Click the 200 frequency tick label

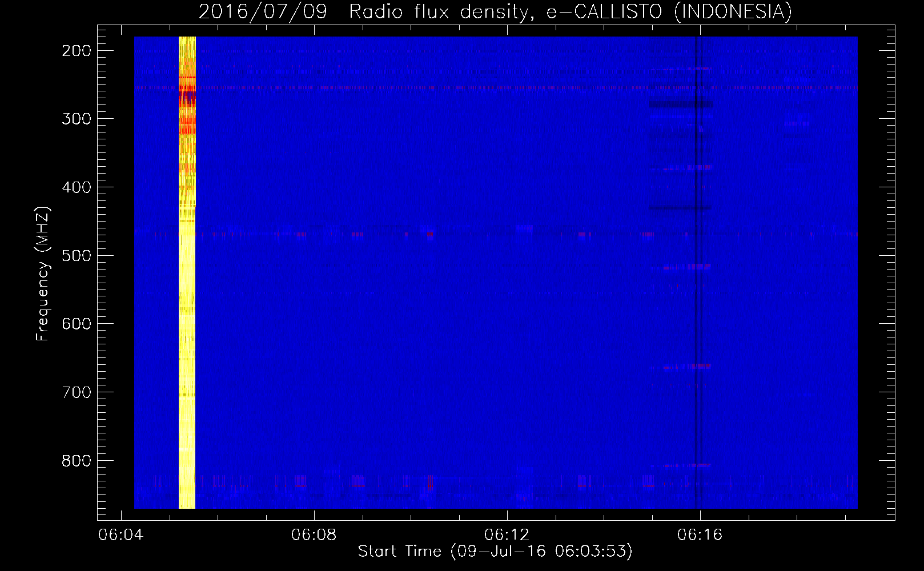[x=77, y=51]
